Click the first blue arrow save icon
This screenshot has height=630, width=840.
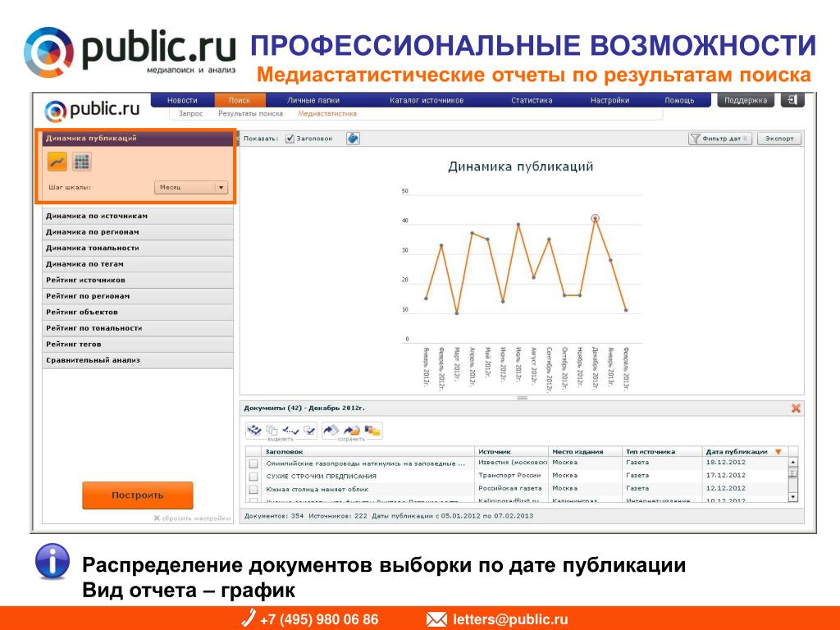coord(331,430)
